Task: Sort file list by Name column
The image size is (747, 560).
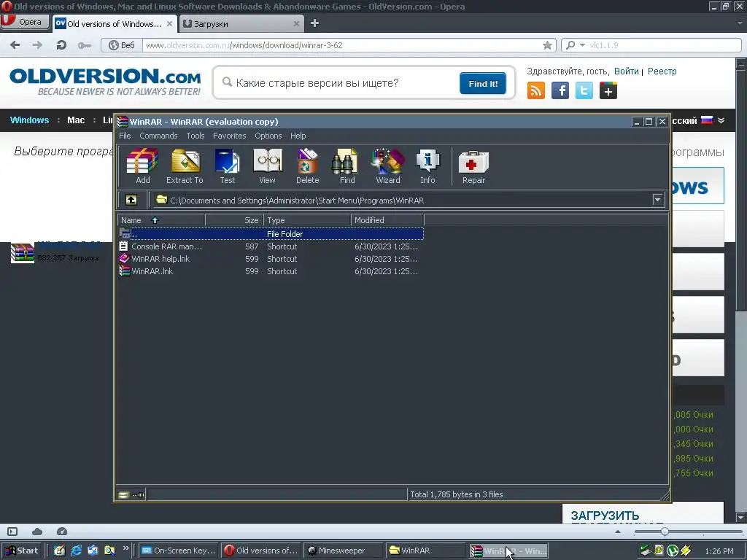Action: pos(161,220)
